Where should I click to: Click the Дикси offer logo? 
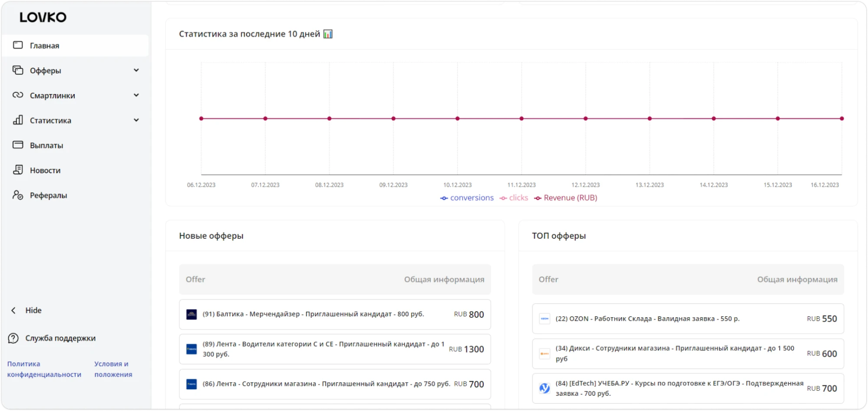click(545, 354)
